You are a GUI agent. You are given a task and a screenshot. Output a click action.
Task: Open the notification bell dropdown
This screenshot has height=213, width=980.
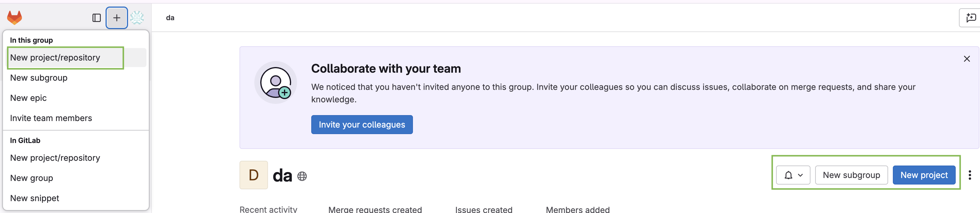click(x=793, y=175)
